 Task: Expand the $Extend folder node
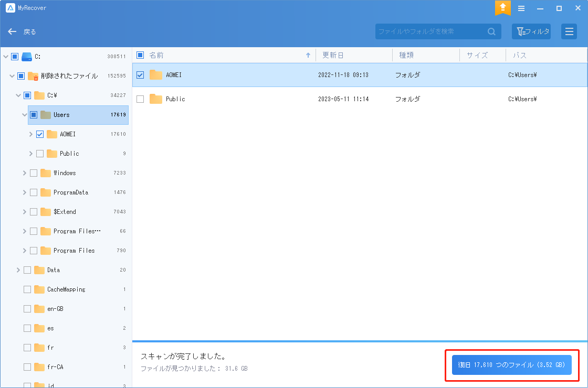[x=25, y=212]
